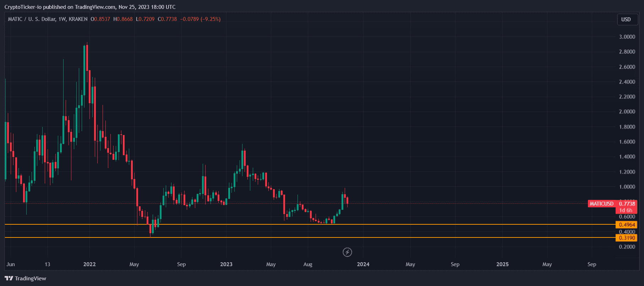Image resolution: width=644 pixels, height=286 pixels.
Task: Open the USD currency selector
Action: (626, 19)
